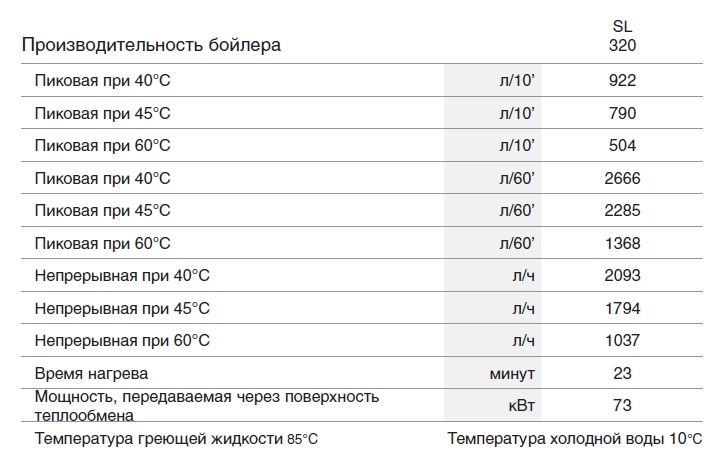Select the Пиковая при 60°C л/10' label

coord(103,146)
